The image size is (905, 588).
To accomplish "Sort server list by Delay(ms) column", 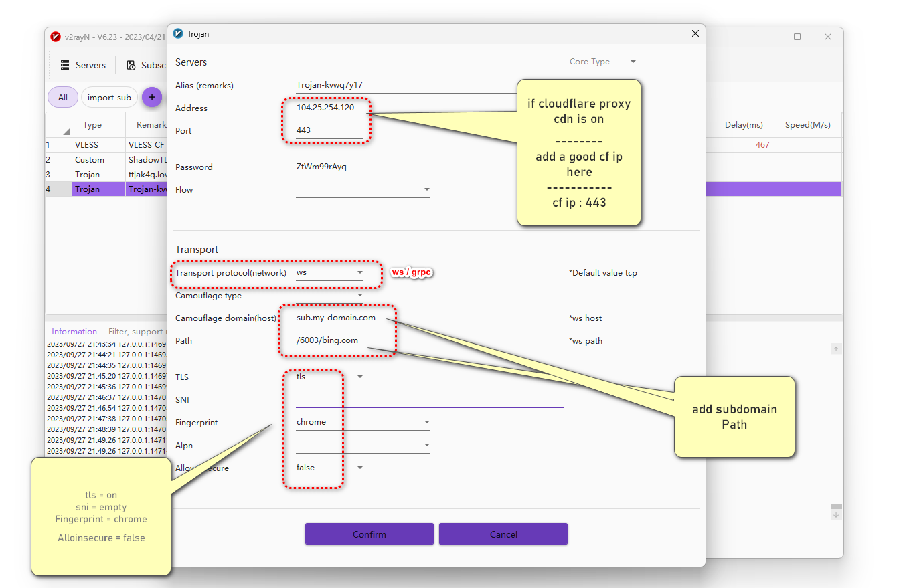I will tap(744, 125).
